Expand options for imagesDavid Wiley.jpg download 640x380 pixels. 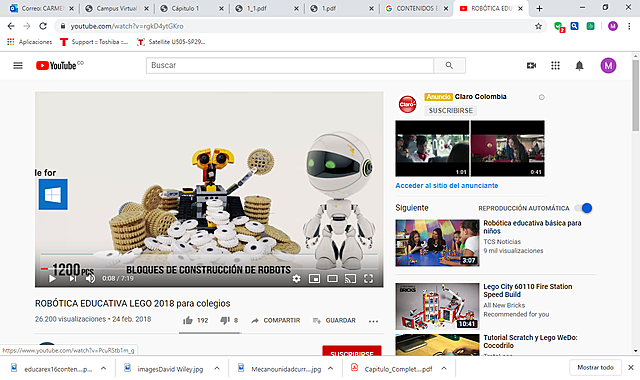[217, 369]
